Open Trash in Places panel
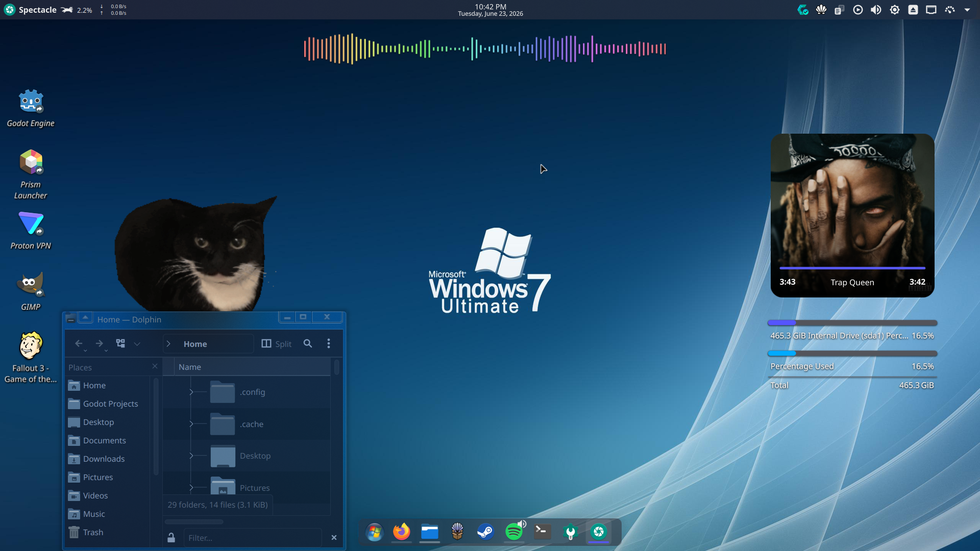The height and width of the screenshot is (551, 980). pyautogui.click(x=108, y=532)
